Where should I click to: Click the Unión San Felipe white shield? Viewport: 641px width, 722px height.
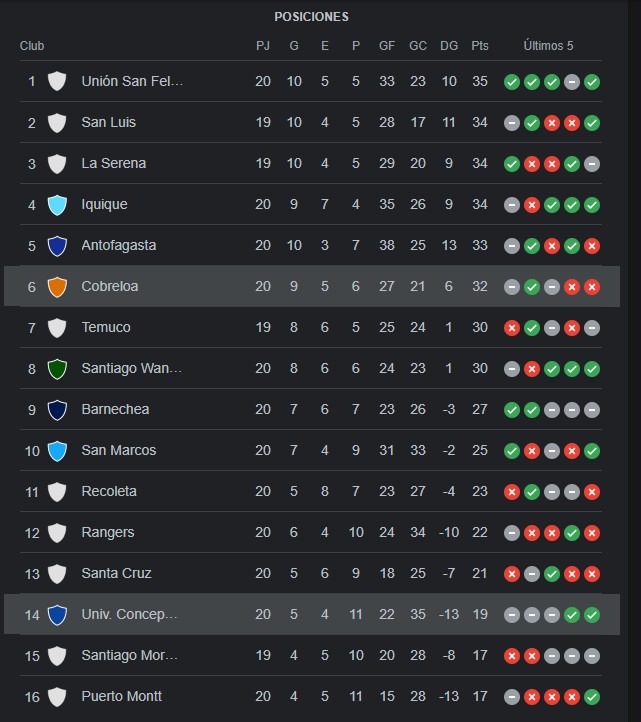[57, 81]
